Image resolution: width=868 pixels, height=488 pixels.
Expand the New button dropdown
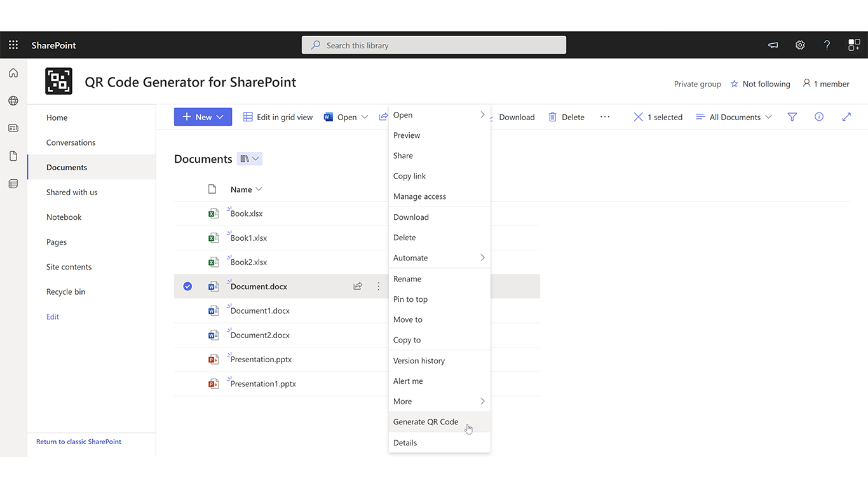(220, 117)
